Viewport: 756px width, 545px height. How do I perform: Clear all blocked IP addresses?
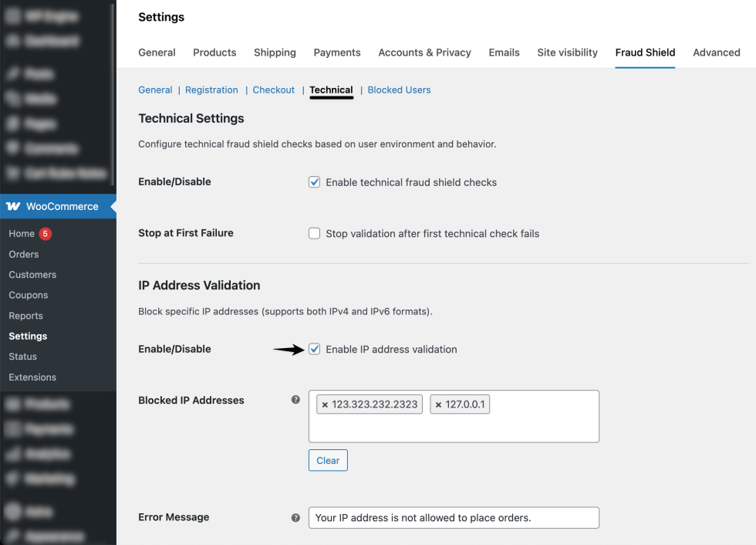pos(328,460)
